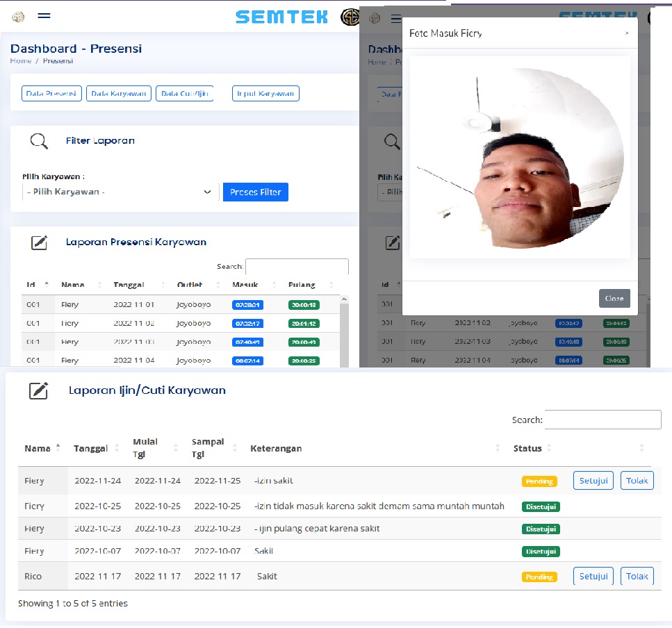Viewport: 672px width, 628px height.
Task: Click the edit icon beside Laporan Ijin/Cuti Karyawan
Action: click(39, 390)
